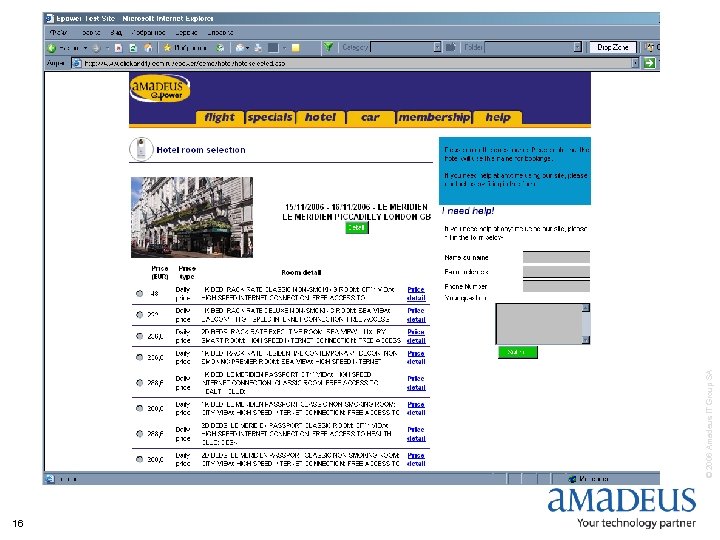Open the dropdown arrow beside blue square icon
This screenshot has height=540, width=720.
(285, 48)
